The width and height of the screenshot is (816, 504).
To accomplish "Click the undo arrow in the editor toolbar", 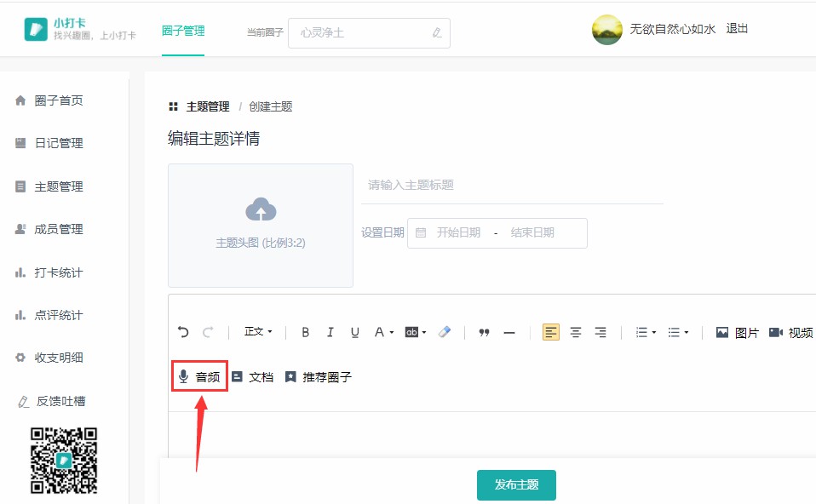I will tap(183, 332).
